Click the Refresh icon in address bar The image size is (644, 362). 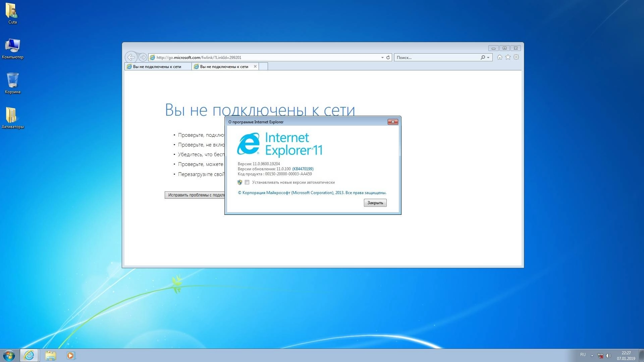click(388, 58)
